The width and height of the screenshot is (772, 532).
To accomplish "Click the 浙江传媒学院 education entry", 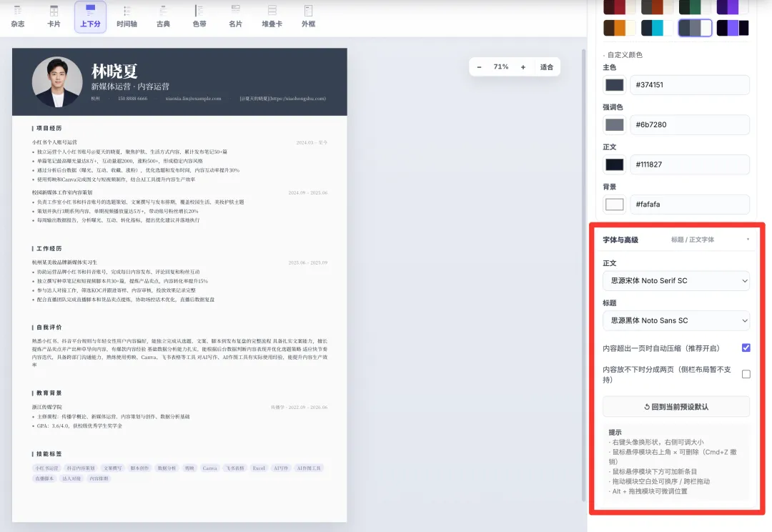I will (x=47, y=408).
